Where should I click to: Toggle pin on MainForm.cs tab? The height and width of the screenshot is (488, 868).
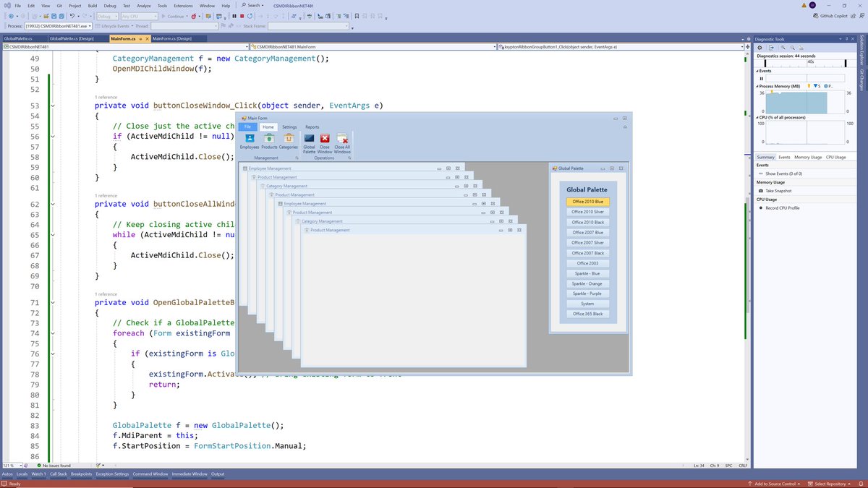(x=139, y=38)
